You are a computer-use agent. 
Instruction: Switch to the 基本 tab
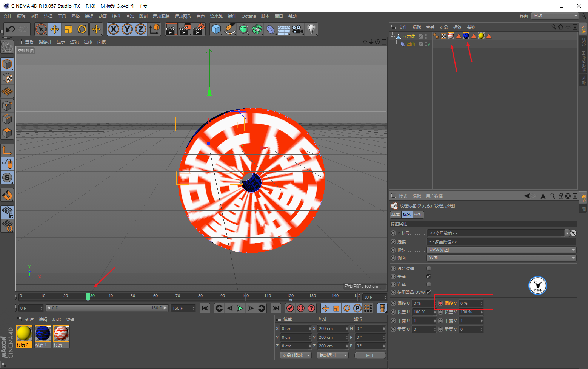(396, 215)
